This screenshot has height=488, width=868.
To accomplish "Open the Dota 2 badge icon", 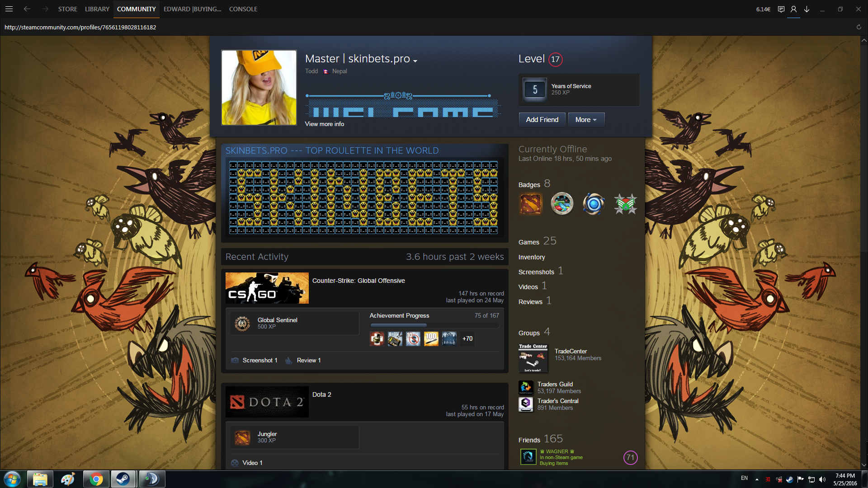I will 530,204.
